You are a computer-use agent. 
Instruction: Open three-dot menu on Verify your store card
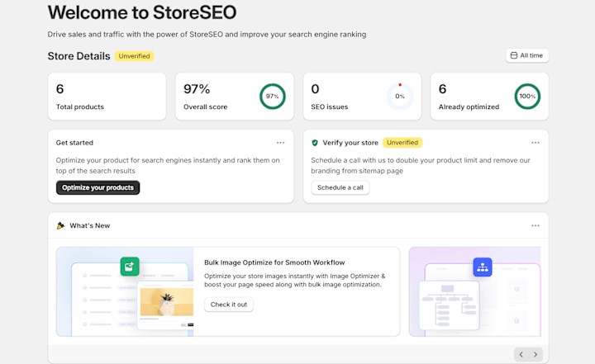click(x=535, y=143)
